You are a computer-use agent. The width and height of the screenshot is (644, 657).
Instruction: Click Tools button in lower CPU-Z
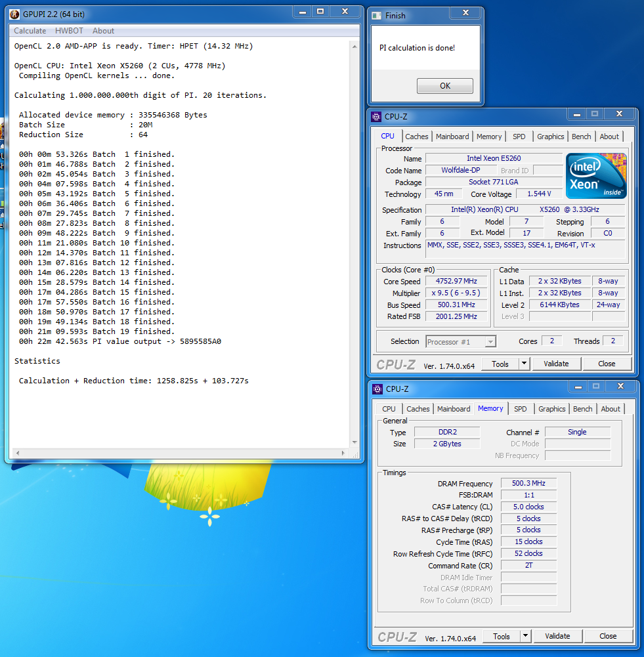tap(502, 637)
